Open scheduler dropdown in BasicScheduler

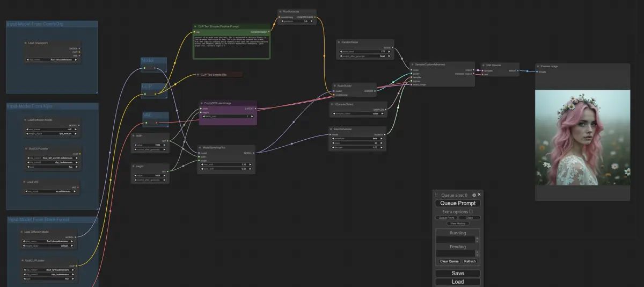357,139
